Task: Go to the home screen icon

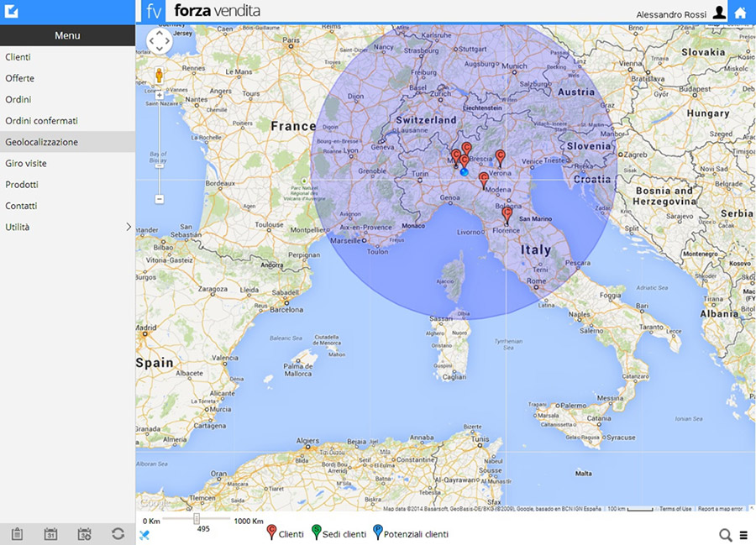Action: (x=740, y=12)
